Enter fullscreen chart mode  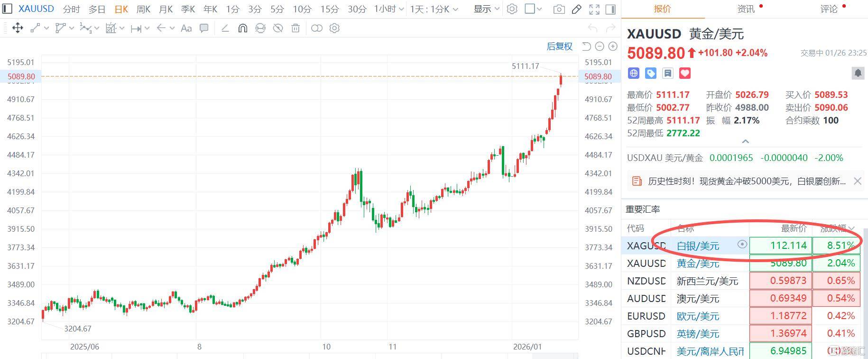594,9
